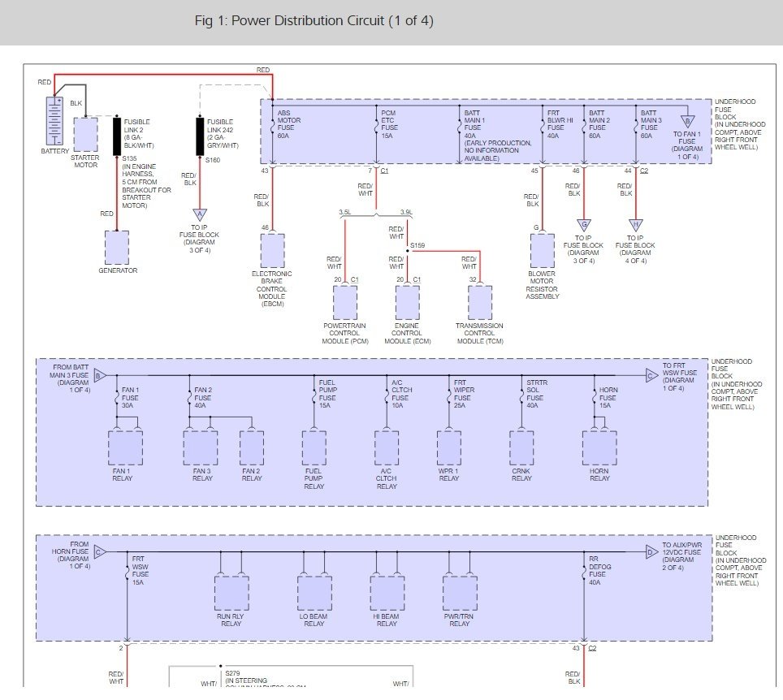Click the 3.9L engine branch label
Viewport: 783px width, 700px height.
pos(406,212)
